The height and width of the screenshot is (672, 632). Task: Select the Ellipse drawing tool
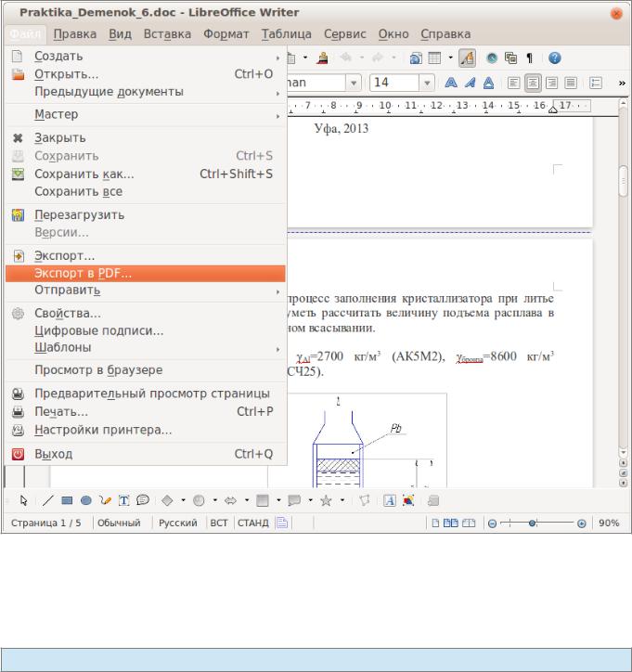[86, 500]
